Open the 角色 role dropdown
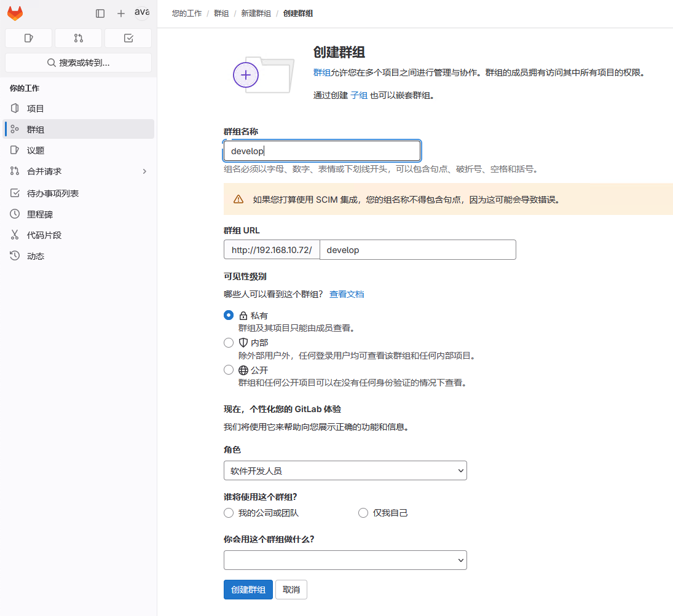 (x=345, y=470)
